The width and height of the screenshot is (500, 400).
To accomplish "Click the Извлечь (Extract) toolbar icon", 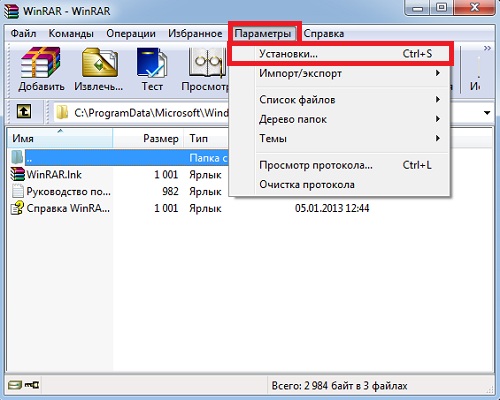I will tap(99, 63).
